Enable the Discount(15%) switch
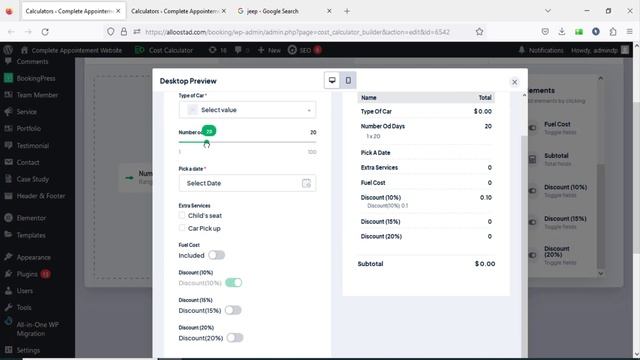Screen dimensions: 640x360 point(233,310)
